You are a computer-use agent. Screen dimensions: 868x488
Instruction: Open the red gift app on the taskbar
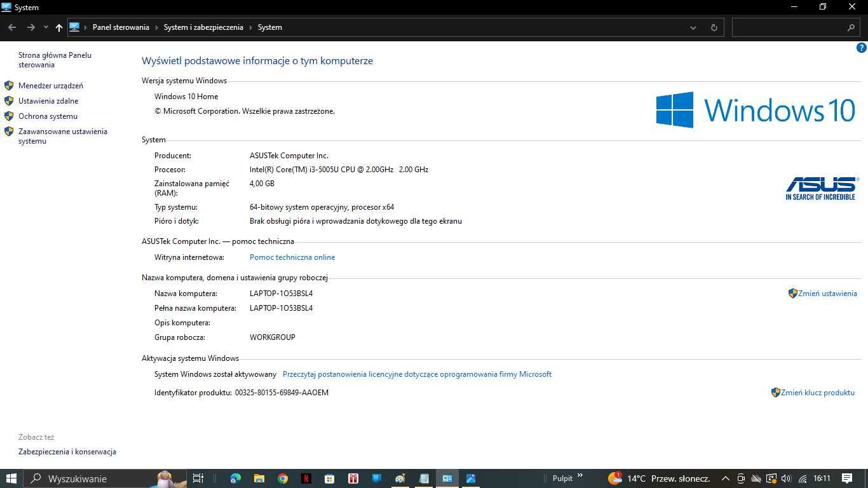tap(353, 478)
